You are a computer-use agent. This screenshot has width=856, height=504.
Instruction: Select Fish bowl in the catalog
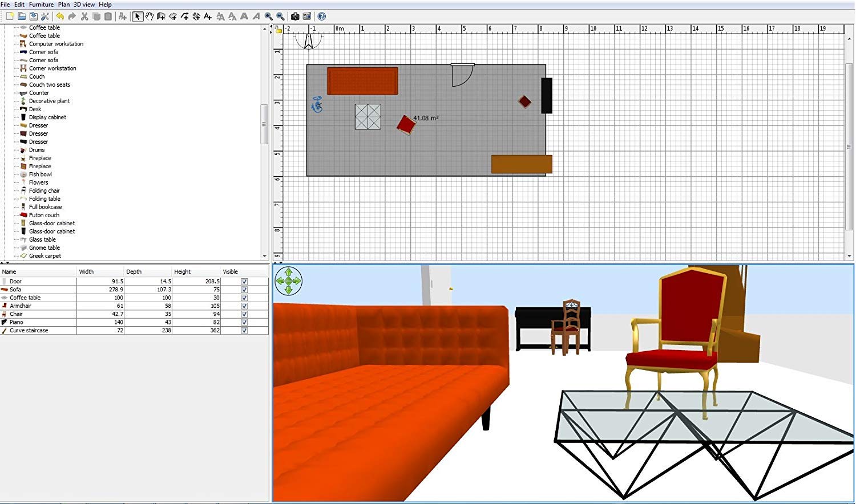40,174
